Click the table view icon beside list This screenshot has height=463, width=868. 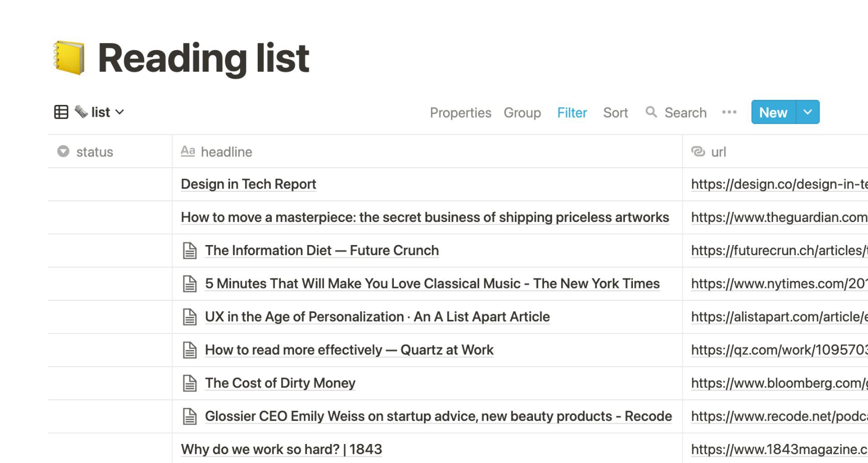61,112
